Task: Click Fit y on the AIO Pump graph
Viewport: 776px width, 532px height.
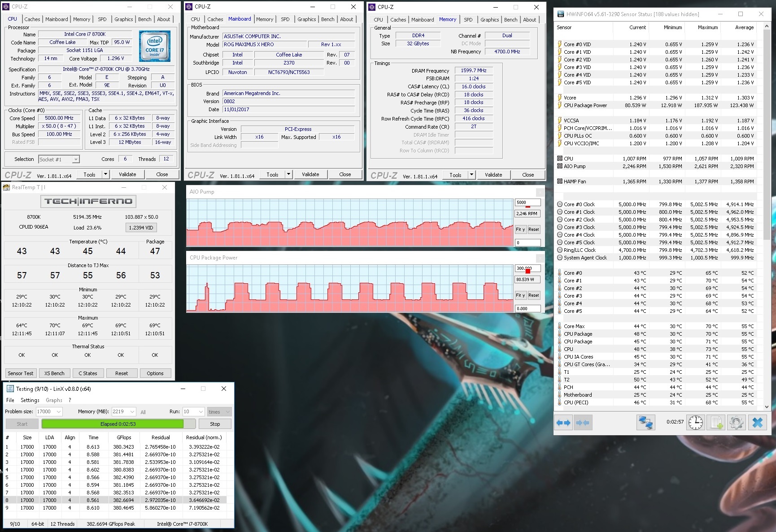Action: click(x=520, y=229)
